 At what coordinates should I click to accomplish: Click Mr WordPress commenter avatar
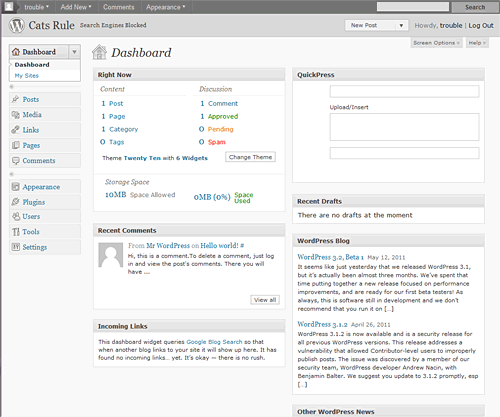pyautogui.click(x=110, y=255)
